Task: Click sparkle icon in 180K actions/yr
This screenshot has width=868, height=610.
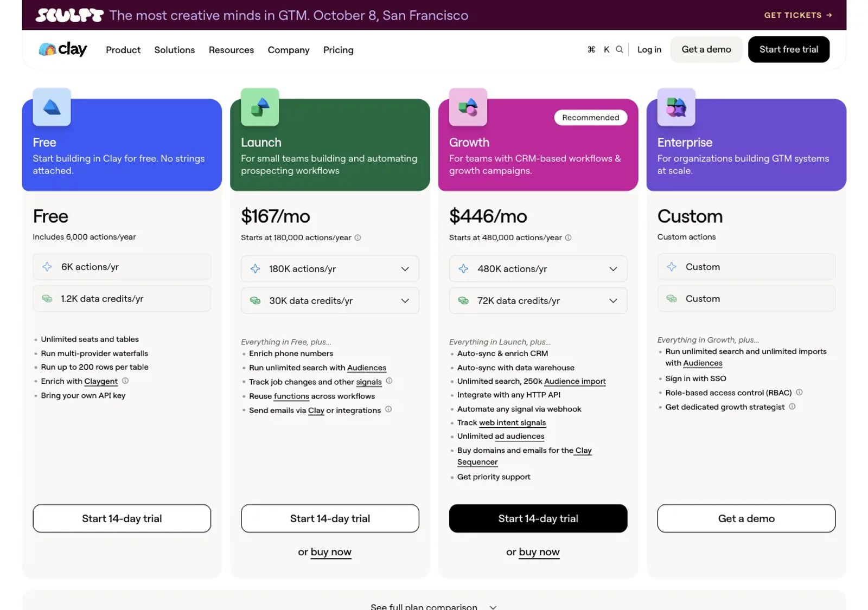Action: click(255, 269)
